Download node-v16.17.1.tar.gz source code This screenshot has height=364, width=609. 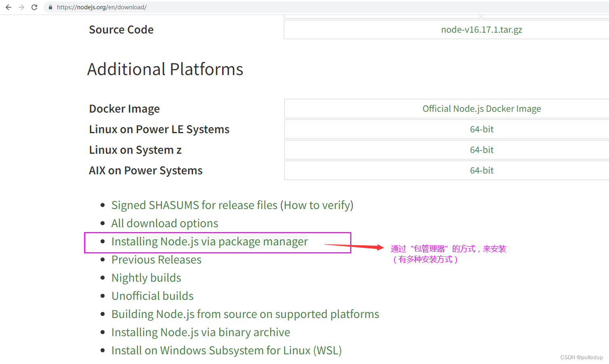click(x=481, y=30)
